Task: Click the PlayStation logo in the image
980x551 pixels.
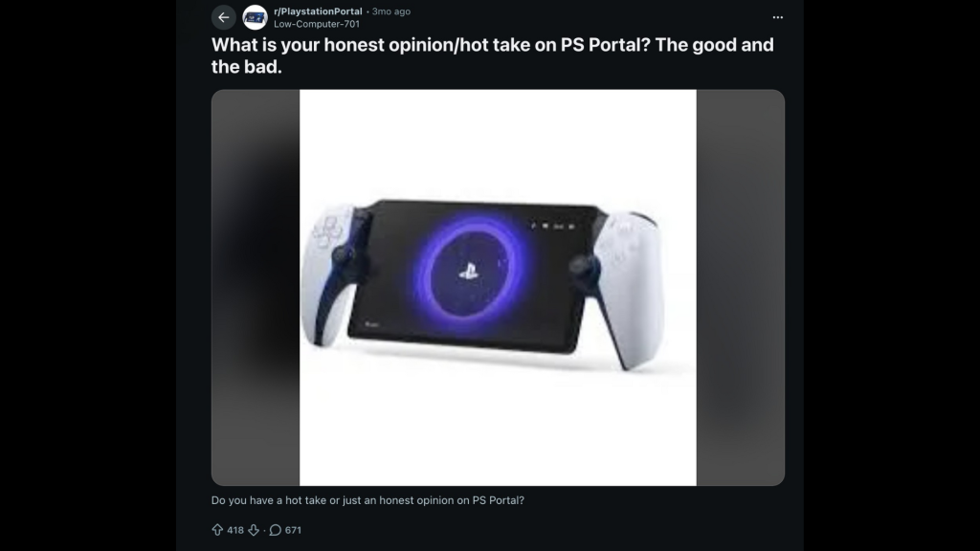Action: pyautogui.click(x=469, y=272)
